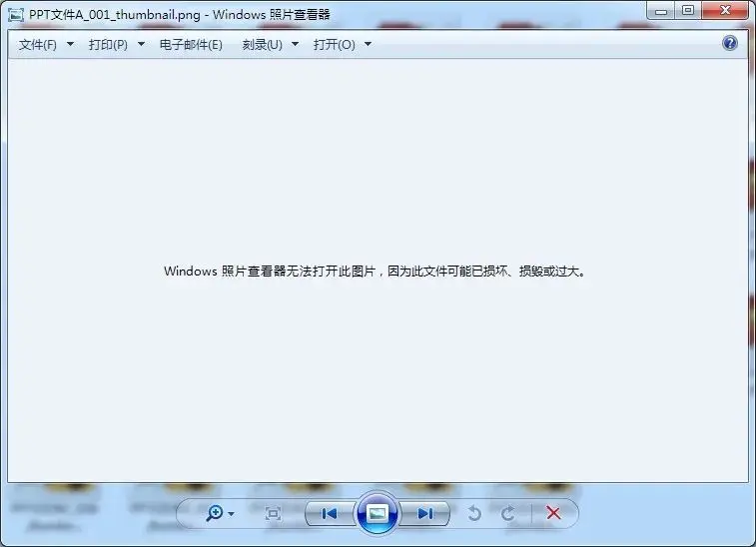Viewport: 756px width, 547px height.
Task: Start the slide show with center button
Action: pos(378,514)
